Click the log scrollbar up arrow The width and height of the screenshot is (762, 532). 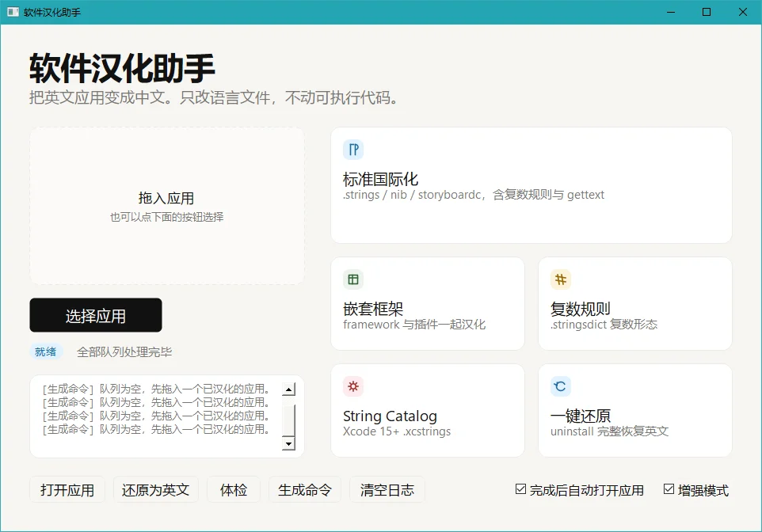point(288,389)
